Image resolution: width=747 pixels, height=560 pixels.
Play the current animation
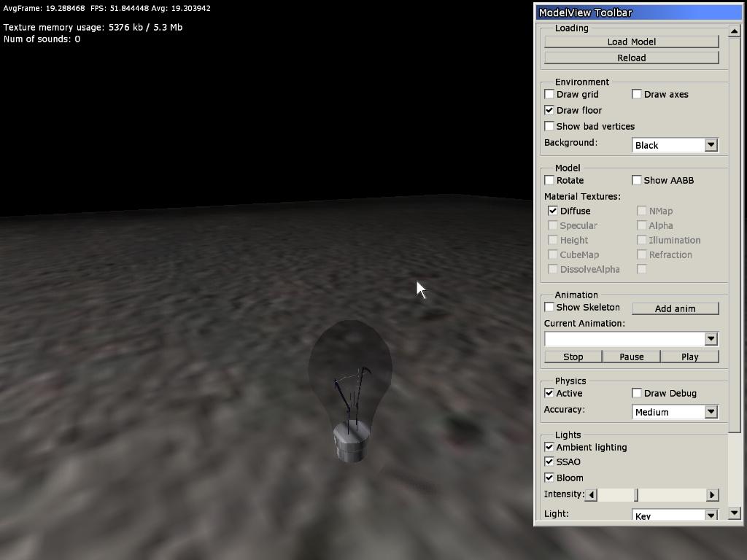coord(689,357)
